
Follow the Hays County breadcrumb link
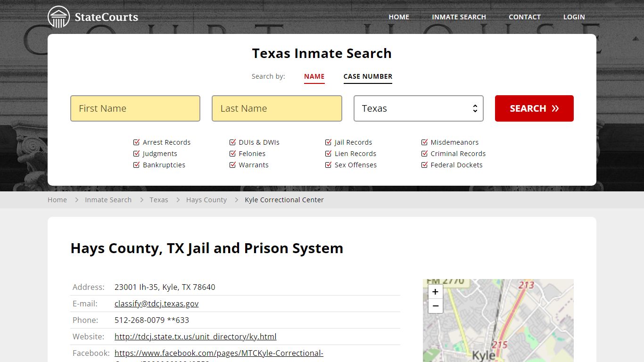point(206,200)
